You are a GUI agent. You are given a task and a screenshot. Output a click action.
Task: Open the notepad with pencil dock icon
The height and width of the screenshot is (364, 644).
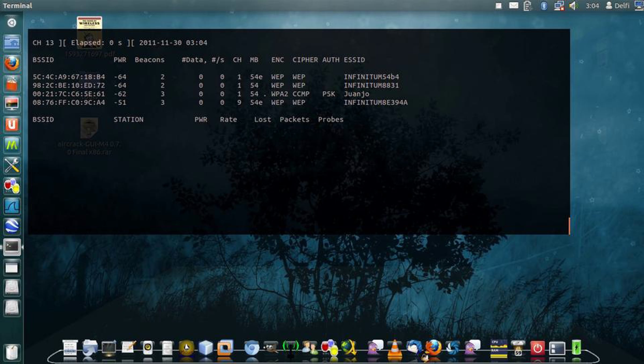tap(128, 348)
